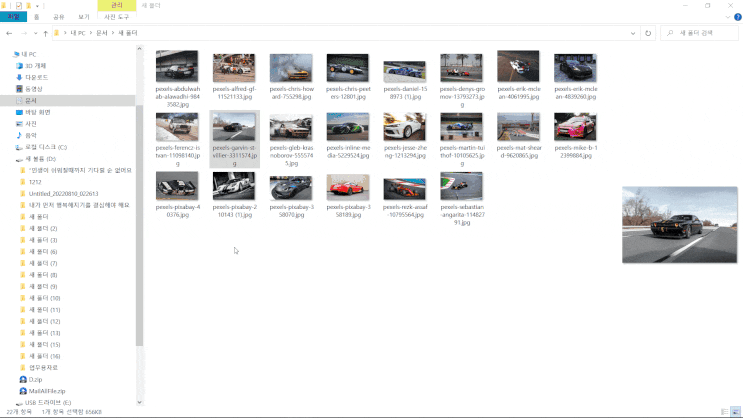This screenshot has height=418, width=743.
Task: Open the 공유 ribbon tab
Action: click(59, 17)
